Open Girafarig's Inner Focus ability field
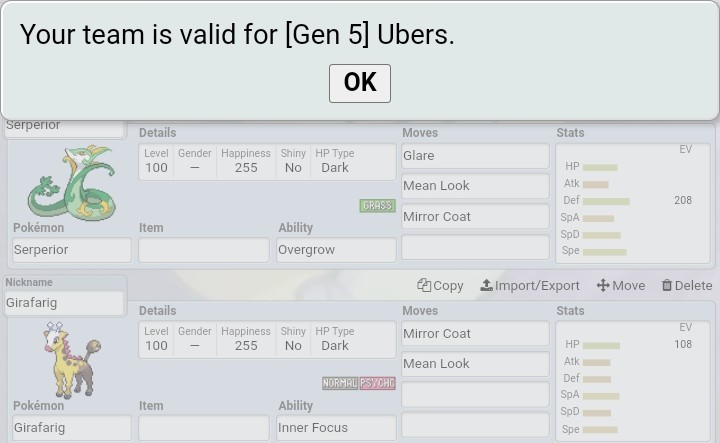This screenshot has height=443, width=720. [x=336, y=428]
